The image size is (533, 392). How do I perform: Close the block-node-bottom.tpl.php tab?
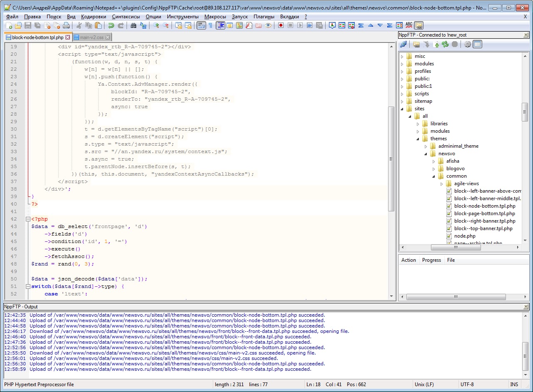click(67, 37)
